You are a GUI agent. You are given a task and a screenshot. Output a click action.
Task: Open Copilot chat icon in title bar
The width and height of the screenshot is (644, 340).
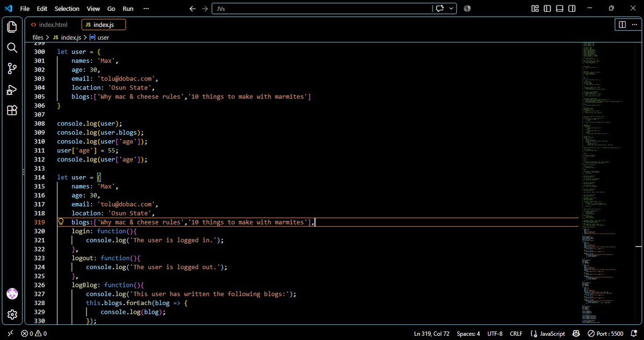click(x=441, y=9)
